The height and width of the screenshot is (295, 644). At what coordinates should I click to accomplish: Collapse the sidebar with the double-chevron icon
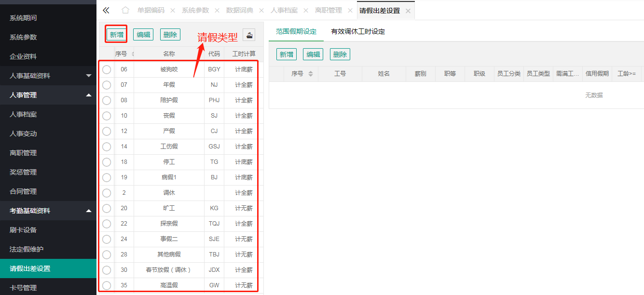pos(106,10)
